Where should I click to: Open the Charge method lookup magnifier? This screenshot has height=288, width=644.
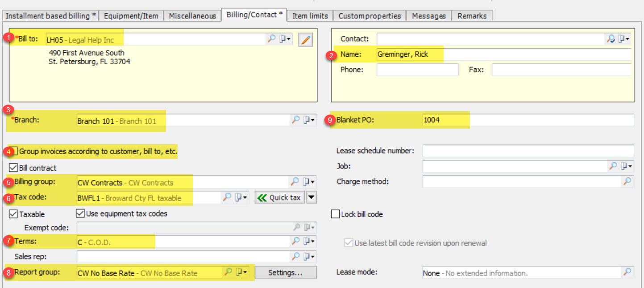(627, 181)
